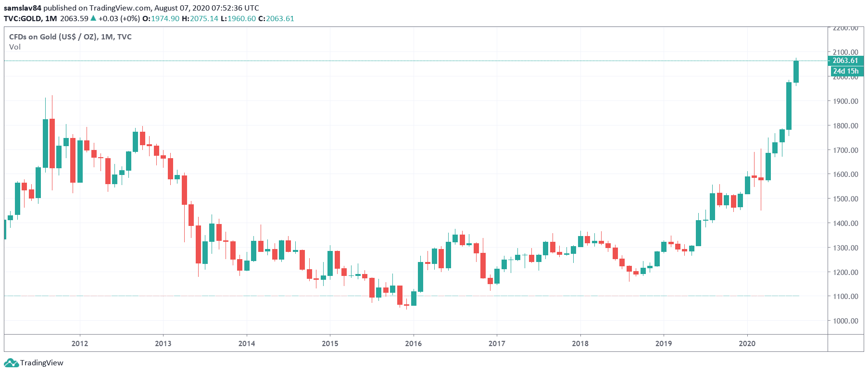Viewport: 868px width, 374px height.
Task: Click the CFDs on Gold chart title
Action: tap(70, 37)
